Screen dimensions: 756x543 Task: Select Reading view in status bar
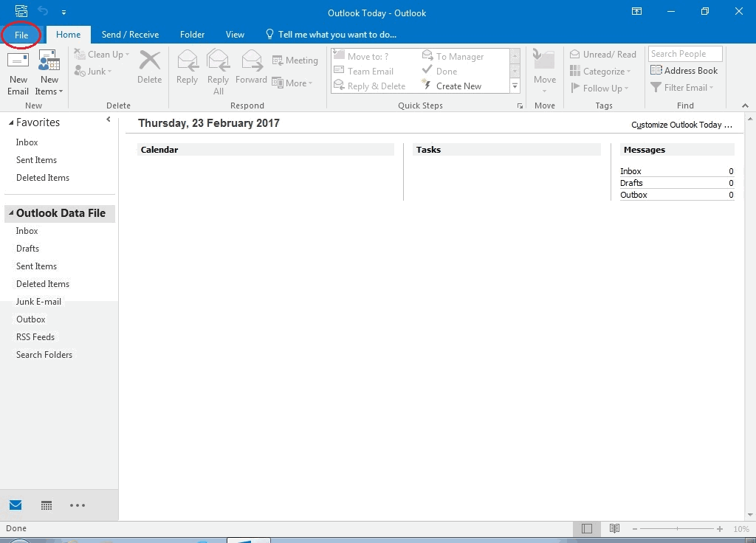(x=614, y=528)
